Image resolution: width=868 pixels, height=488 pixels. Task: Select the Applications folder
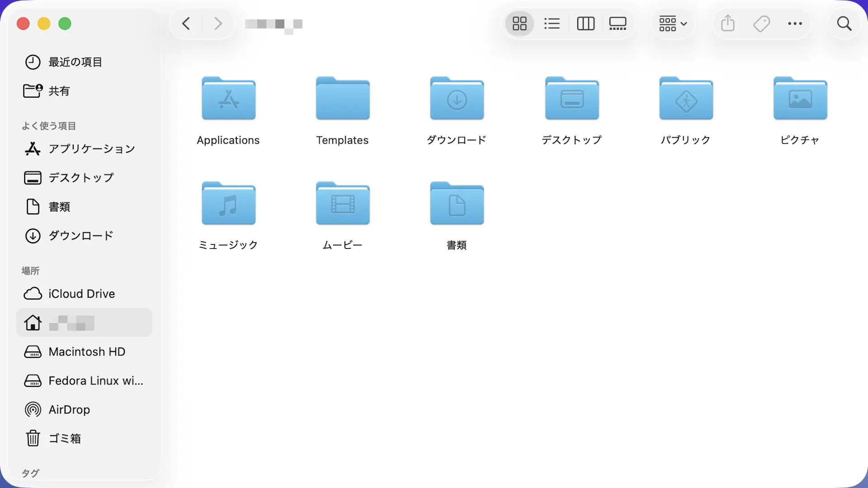coord(228,99)
